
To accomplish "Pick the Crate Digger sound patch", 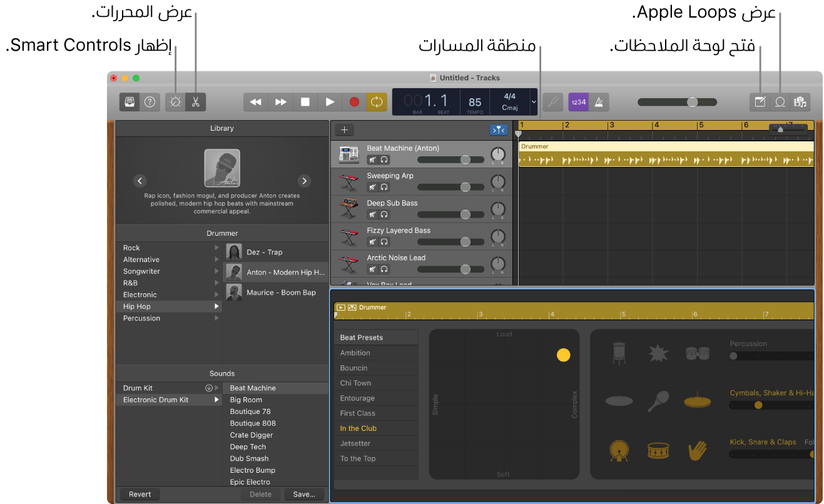I will click(x=275, y=435).
